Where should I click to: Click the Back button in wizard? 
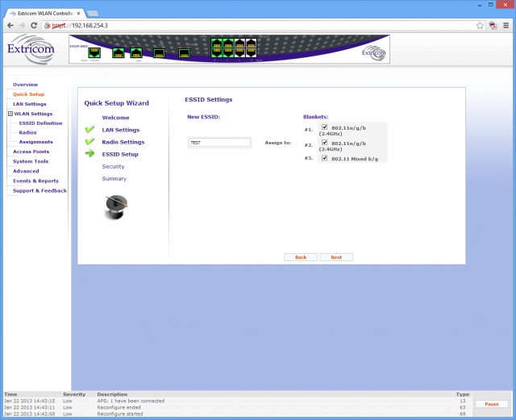301,257
